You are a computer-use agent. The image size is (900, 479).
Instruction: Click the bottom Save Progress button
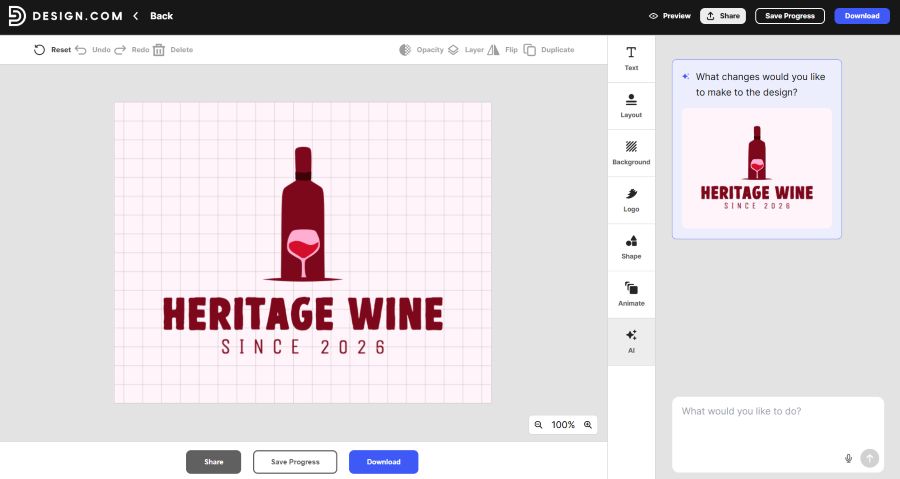point(295,462)
